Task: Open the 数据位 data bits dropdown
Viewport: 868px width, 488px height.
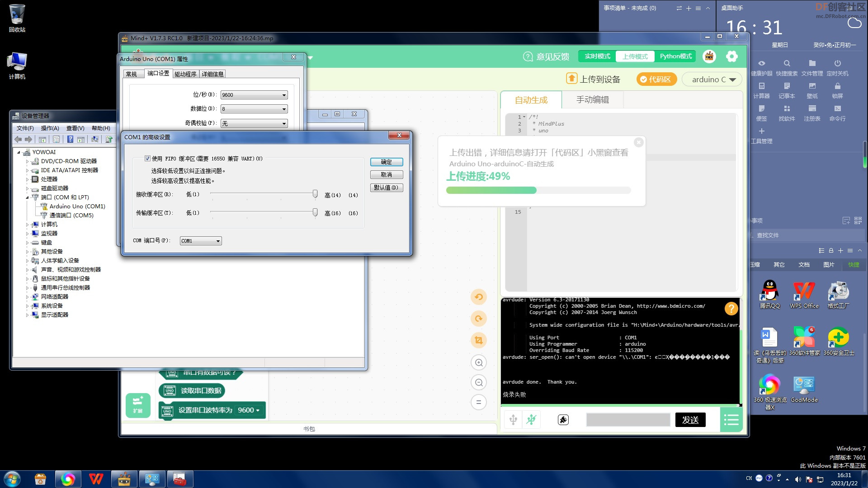Action: [254, 109]
